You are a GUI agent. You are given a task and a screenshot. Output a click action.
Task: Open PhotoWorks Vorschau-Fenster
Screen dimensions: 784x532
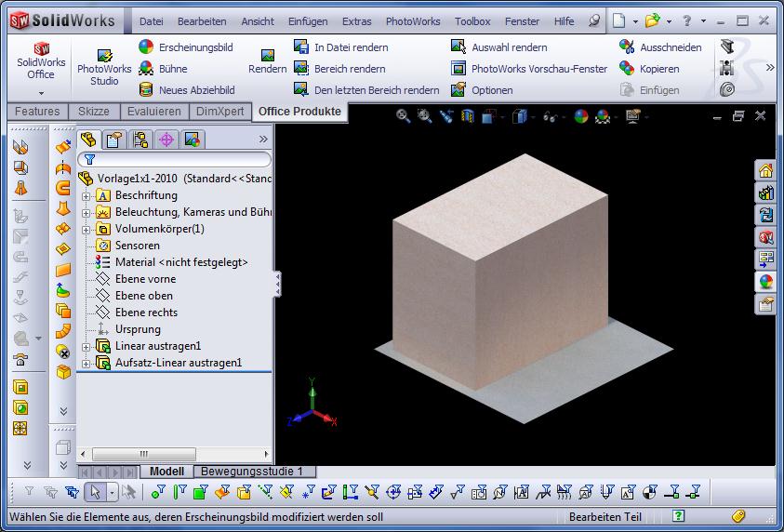[458, 68]
